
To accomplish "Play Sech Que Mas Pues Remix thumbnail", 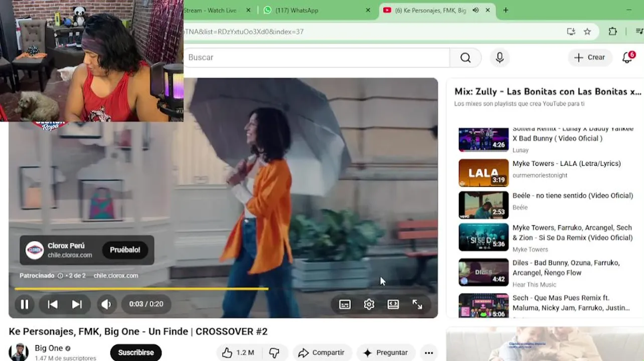I will pyautogui.click(x=484, y=305).
